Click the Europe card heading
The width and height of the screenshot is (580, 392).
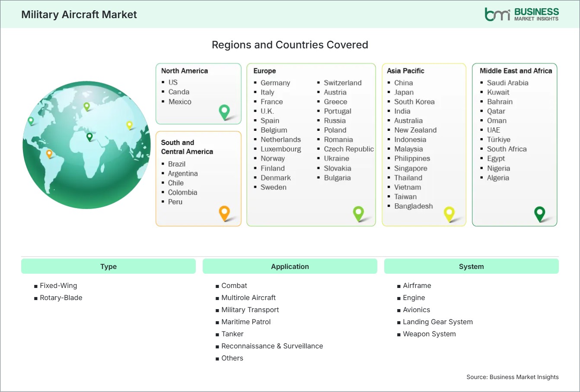click(x=265, y=71)
